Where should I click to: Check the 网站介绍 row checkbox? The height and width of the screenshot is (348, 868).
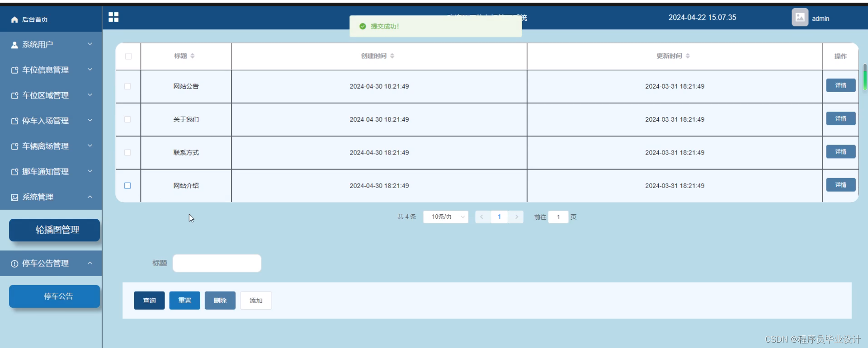tap(127, 186)
